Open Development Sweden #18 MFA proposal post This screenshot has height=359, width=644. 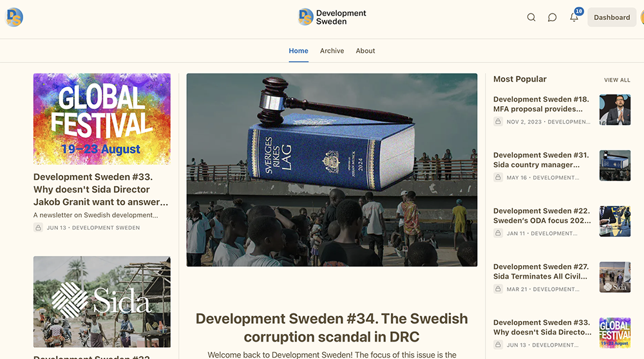pos(542,104)
